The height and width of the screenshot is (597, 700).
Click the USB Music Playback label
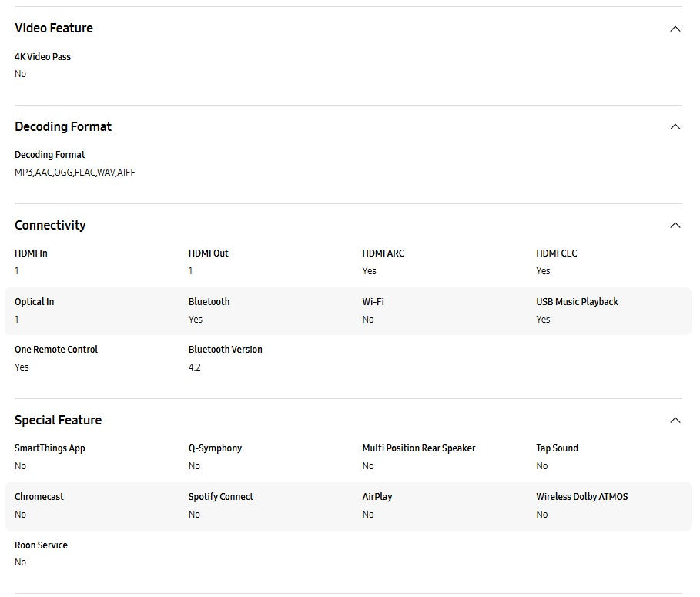coord(577,302)
